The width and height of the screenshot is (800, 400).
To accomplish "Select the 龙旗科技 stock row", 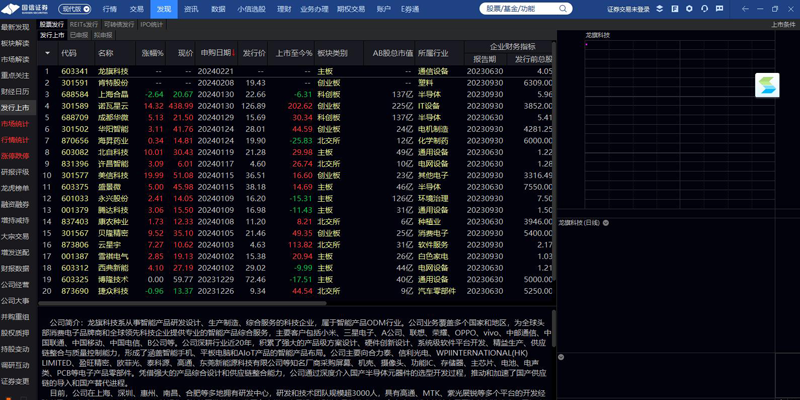I will tap(297, 71).
